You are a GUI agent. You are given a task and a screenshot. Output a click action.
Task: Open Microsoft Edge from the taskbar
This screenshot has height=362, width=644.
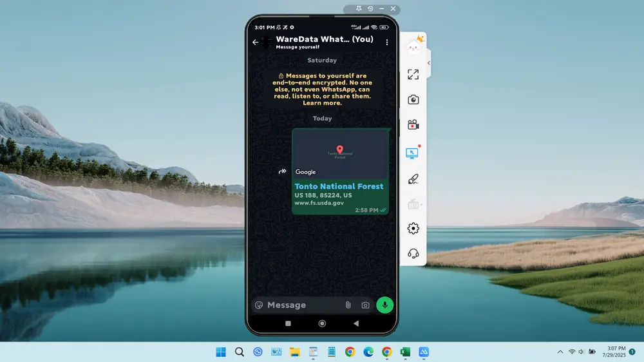point(368,352)
